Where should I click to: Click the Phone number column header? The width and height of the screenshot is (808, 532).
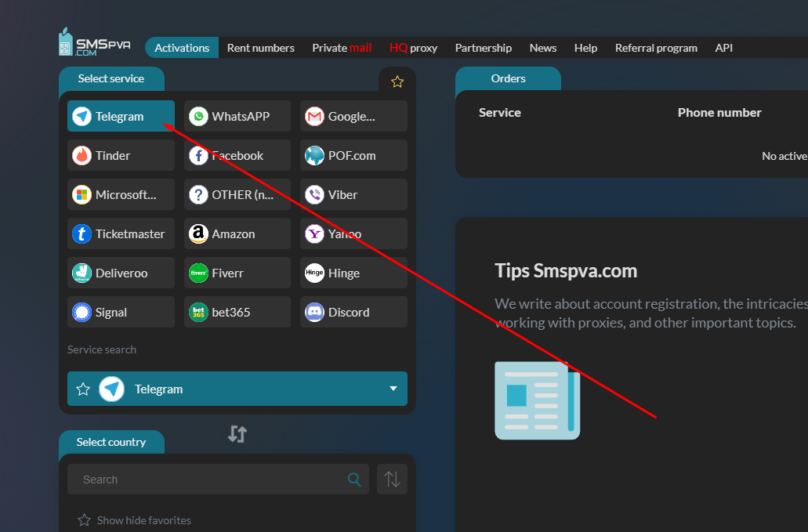[x=719, y=113]
